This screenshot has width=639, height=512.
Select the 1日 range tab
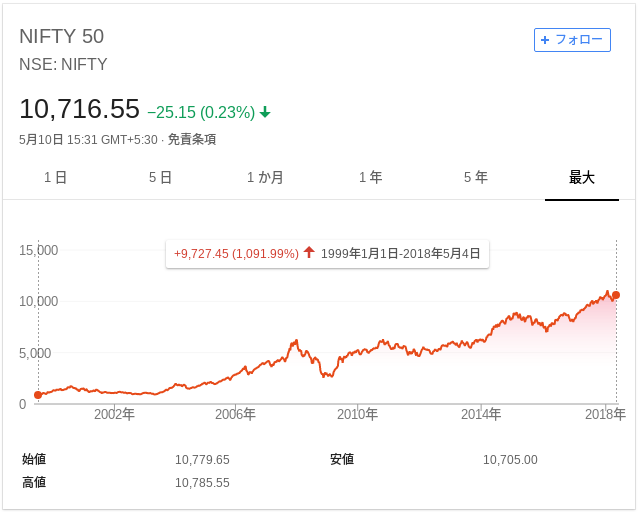coord(55,177)
